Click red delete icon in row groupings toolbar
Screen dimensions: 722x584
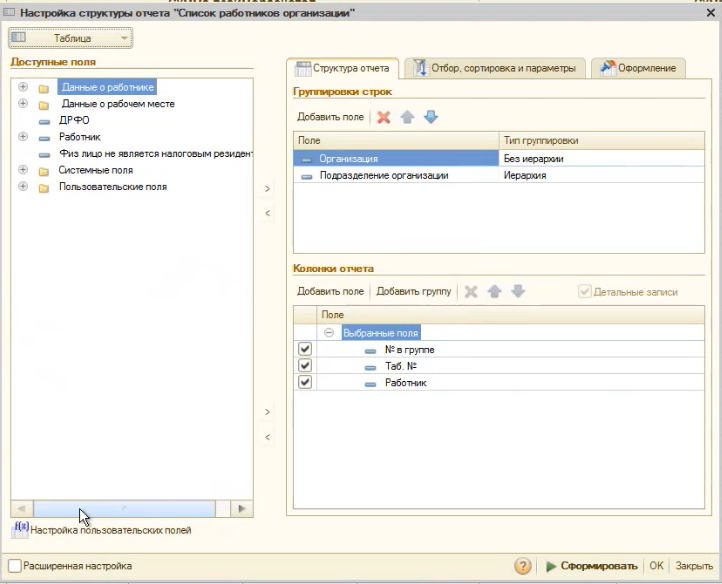[384, 118]
